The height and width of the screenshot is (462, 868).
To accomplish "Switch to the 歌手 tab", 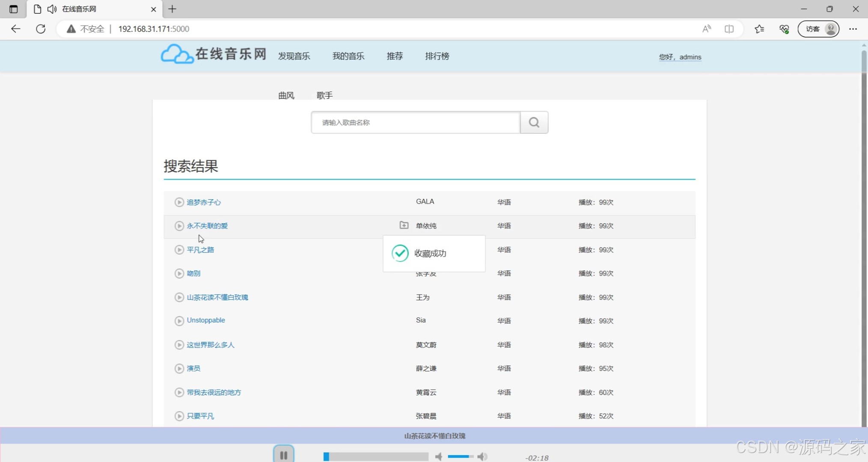I will [x=324, y=95].
